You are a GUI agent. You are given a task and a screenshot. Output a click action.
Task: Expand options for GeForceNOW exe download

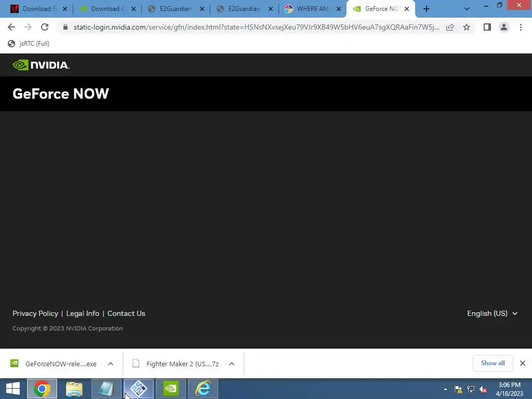click(x=111, y=364)
